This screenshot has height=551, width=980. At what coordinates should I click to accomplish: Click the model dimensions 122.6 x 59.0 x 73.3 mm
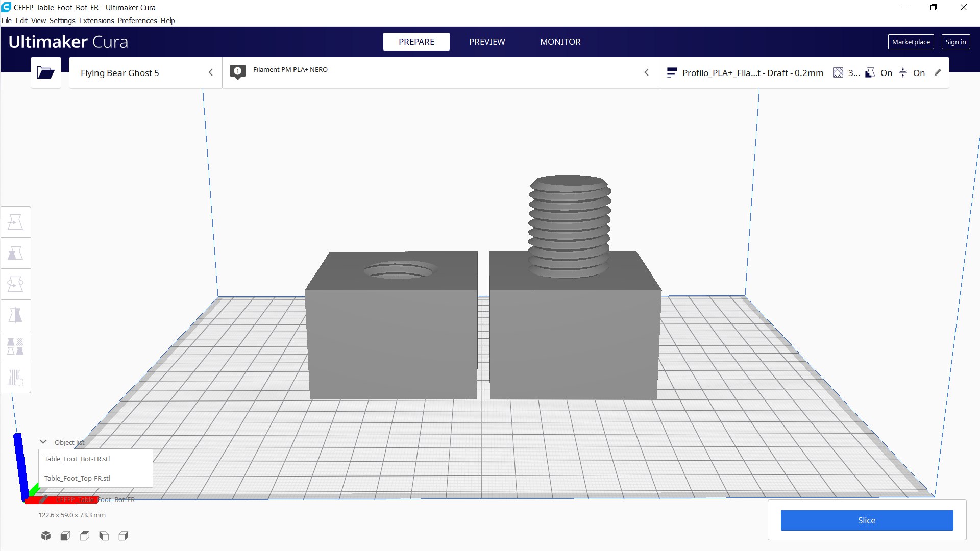coord(72,515)
